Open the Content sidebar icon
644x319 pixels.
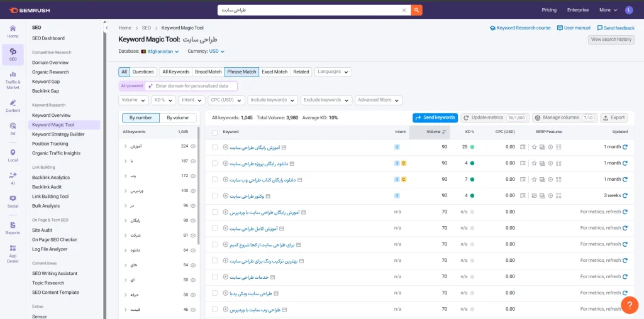[x=13, y=105]
